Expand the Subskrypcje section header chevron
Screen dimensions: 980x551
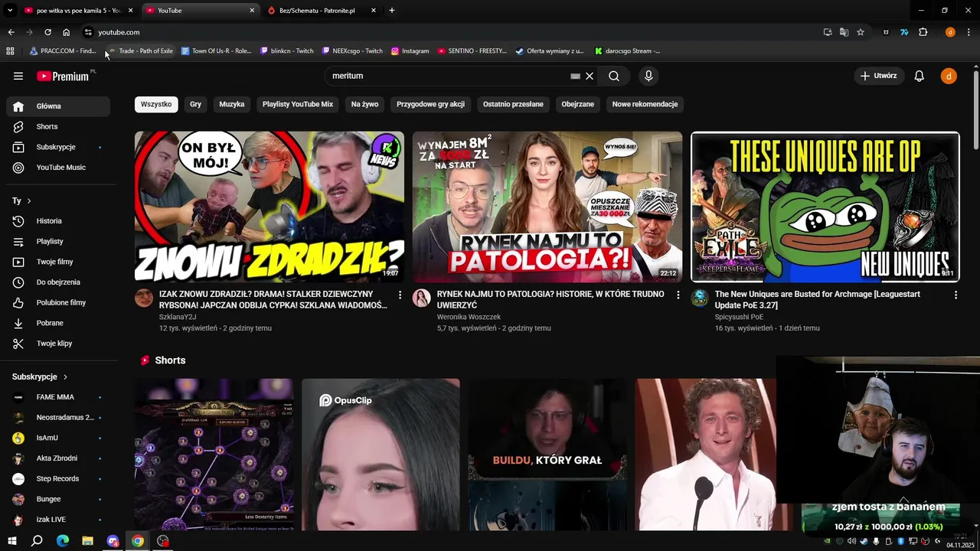[65, 377]
